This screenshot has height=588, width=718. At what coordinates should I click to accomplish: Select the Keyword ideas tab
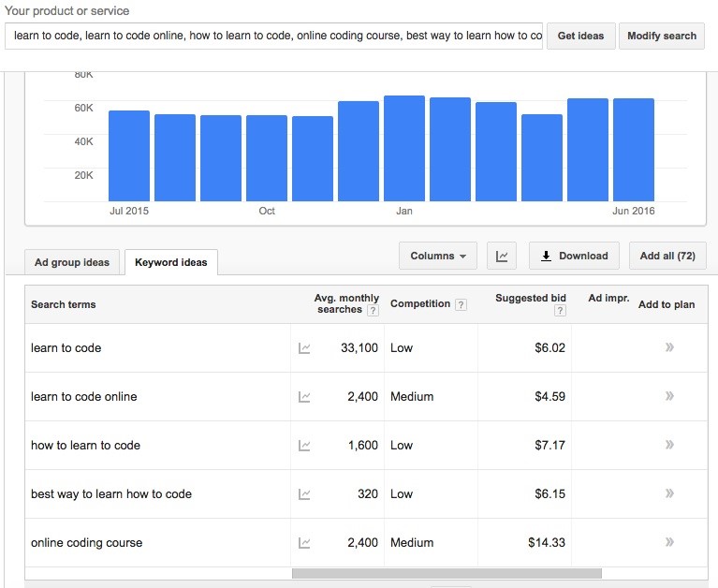point(171,262)
